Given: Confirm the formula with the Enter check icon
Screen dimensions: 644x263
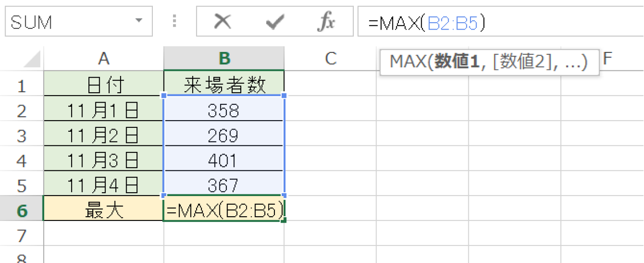Looking at the screenshot, I should coord(276,21).
